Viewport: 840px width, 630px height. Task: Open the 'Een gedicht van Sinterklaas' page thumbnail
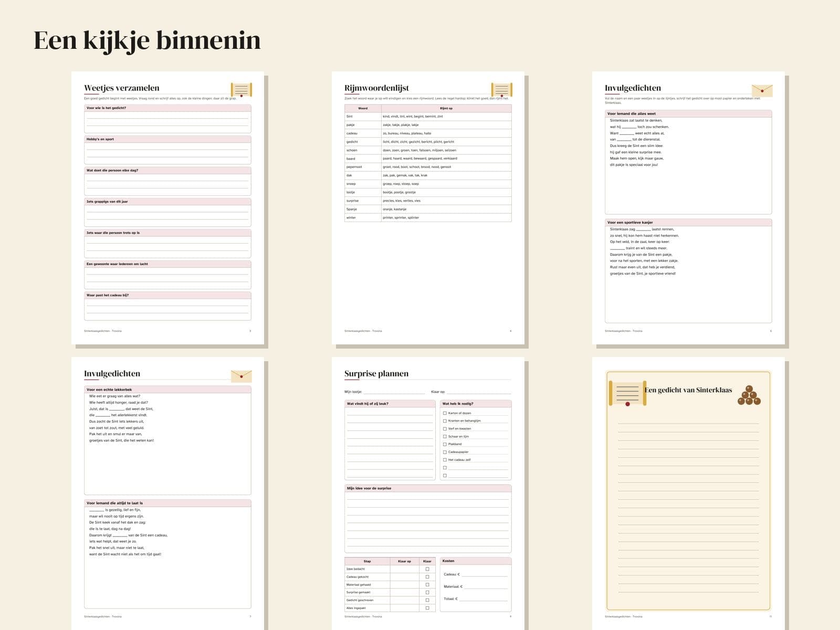[688, 493]
